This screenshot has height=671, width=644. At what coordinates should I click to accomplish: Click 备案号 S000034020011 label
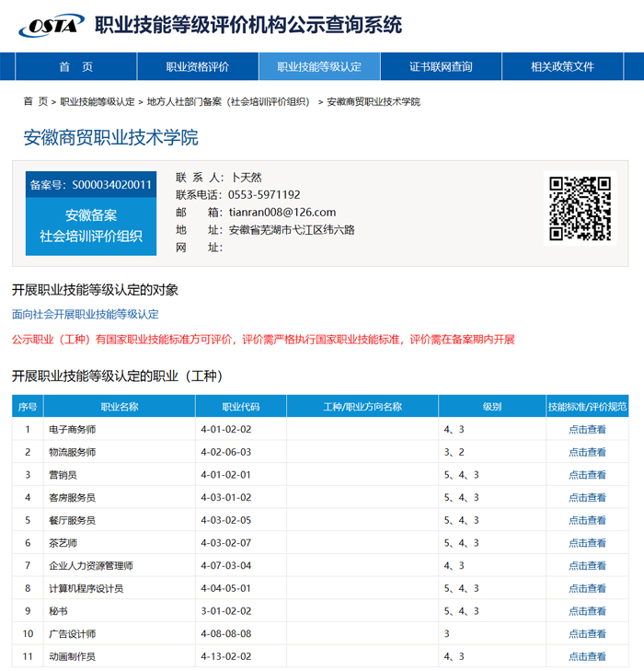(91, 185)
